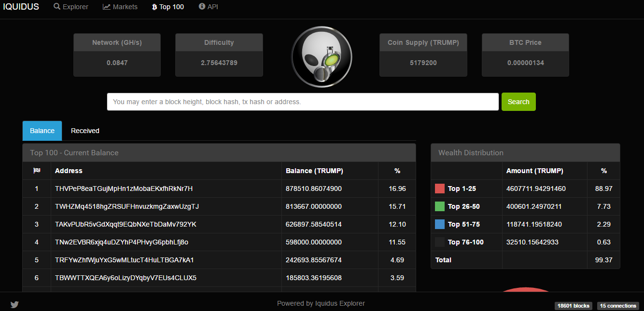Open the API nav item
The height and width of the screenshot is (311, 644).
point(209,7)
